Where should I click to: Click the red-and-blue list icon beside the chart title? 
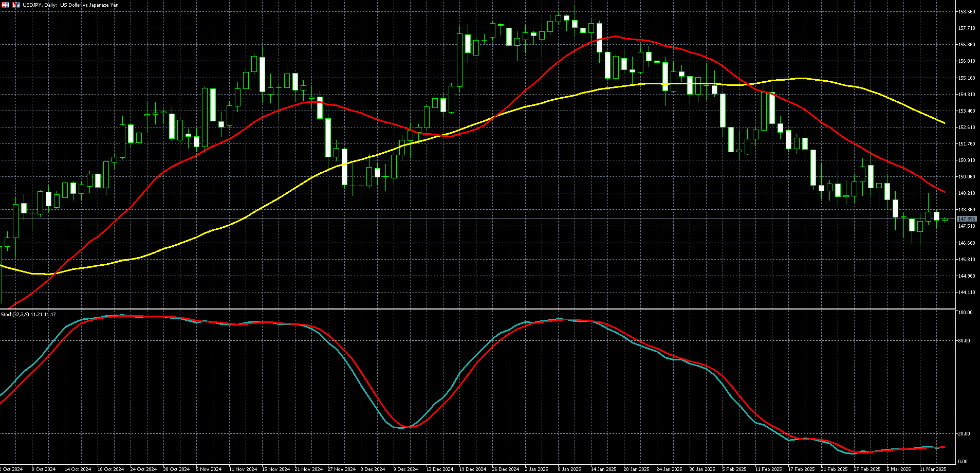pos(6,5)
